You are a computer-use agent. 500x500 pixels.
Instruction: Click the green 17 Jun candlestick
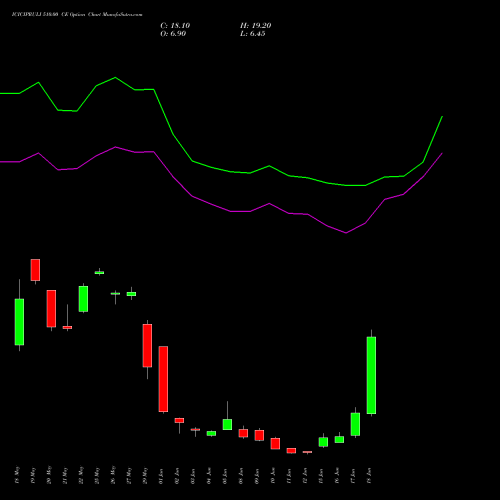coord(355,424)
